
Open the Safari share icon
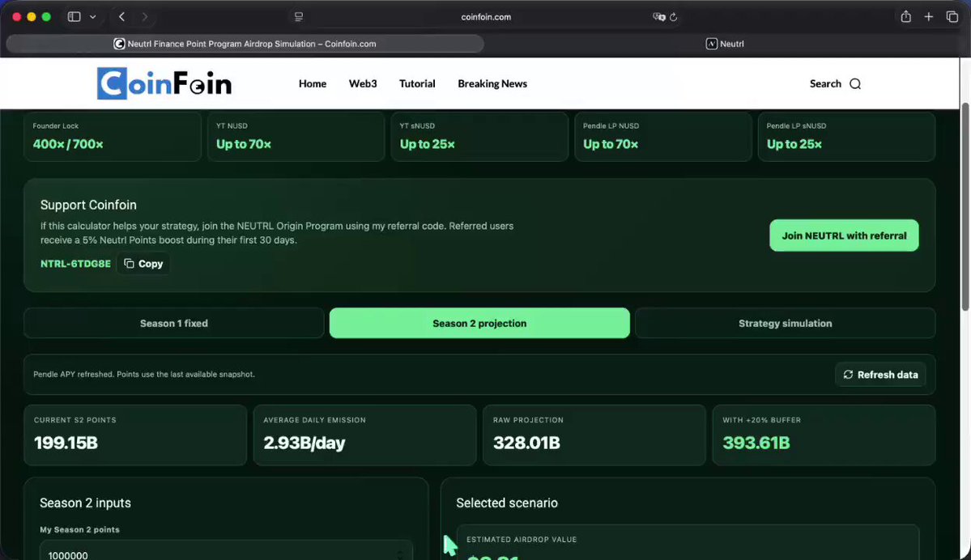906,17
